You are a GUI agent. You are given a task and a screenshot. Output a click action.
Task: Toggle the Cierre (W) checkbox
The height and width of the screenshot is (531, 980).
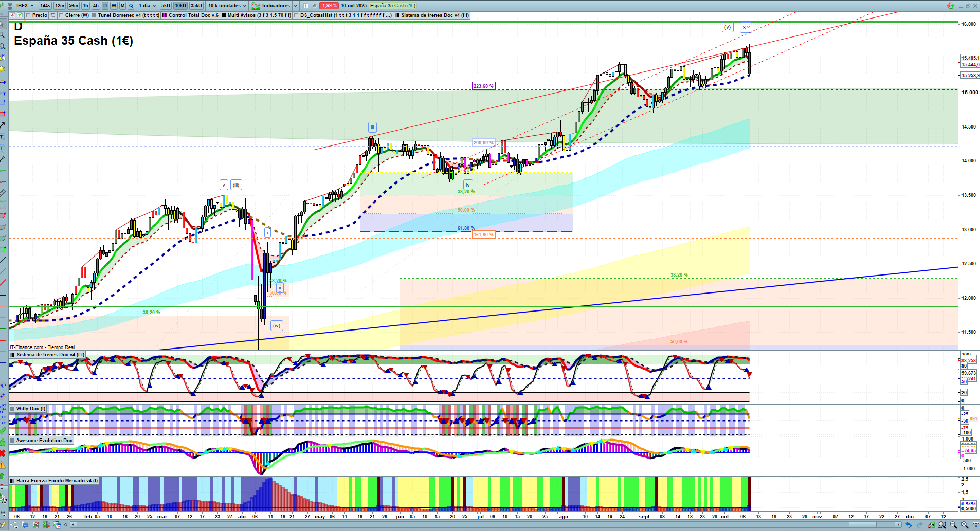(62, 15)
